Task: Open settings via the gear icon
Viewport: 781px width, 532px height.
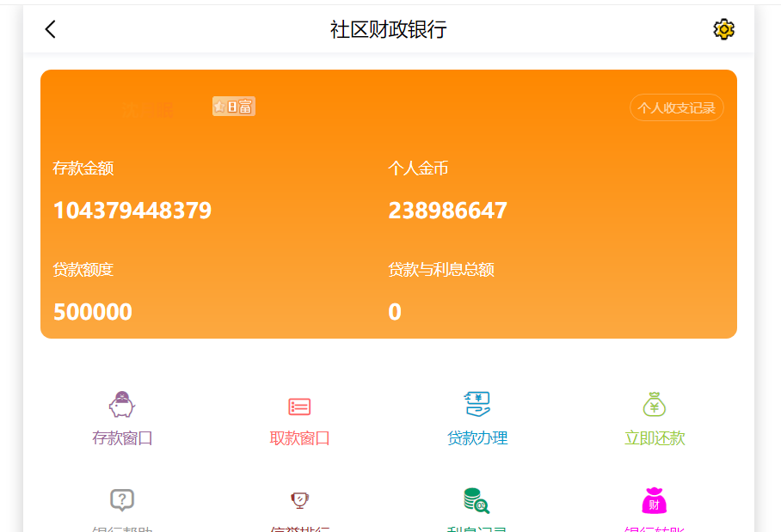Action: pos(723,29)
